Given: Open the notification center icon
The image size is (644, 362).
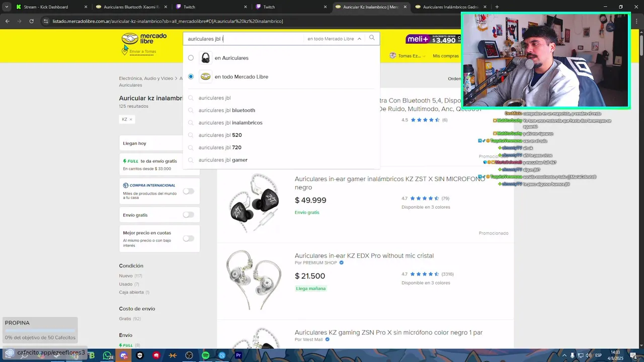Looking at the screenshot, I should 633,355.
